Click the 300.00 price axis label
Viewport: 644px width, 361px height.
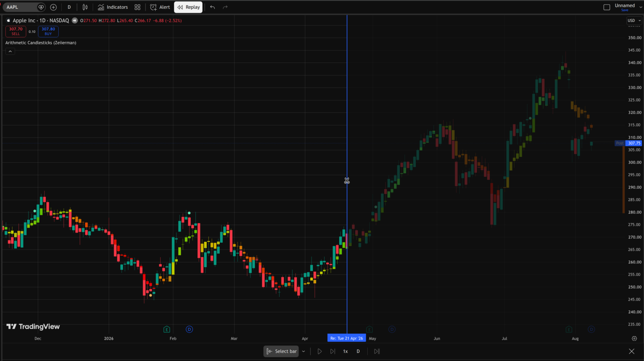634,162
